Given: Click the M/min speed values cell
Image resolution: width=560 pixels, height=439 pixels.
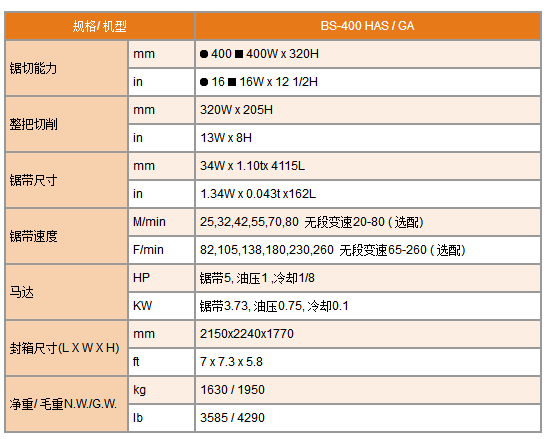Looking at the screenshot, I should click(368, 222).
